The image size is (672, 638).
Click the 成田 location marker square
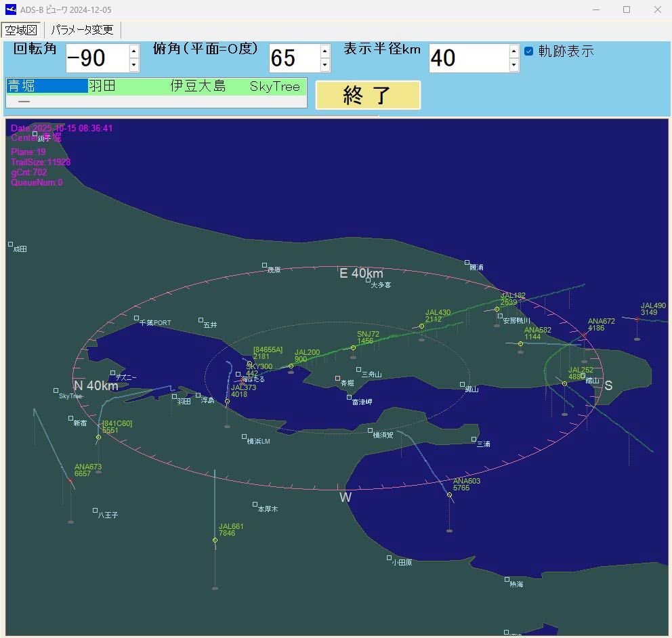(11, 244)
